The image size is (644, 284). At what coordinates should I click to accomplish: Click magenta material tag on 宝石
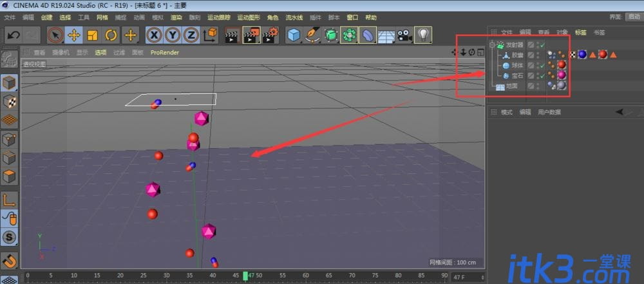pos(562,75)
